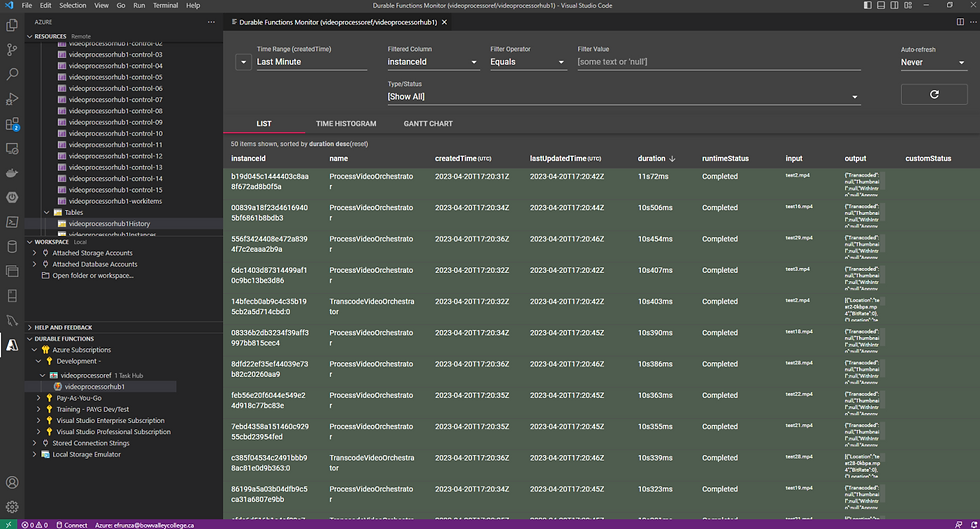Open the Search view
This screenshot has width=980, height=529.
[x=12, y=74]
